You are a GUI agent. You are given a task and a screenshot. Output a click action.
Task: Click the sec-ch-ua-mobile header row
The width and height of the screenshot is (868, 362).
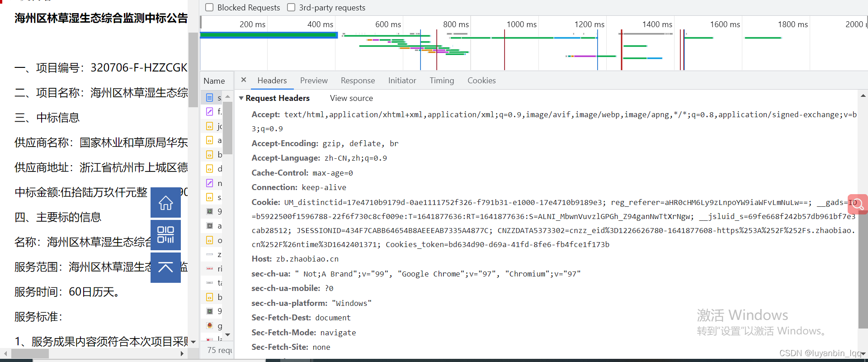tap(292, 288)
